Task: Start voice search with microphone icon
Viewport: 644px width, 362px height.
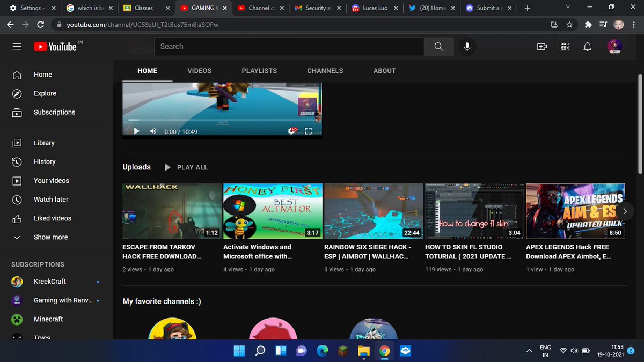Action: (467, 47)
